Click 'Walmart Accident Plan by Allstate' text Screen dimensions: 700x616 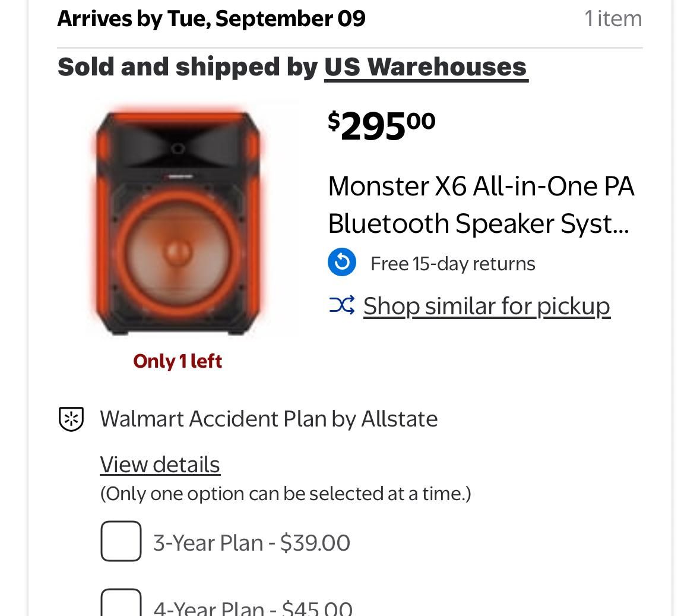coord(268,419)
